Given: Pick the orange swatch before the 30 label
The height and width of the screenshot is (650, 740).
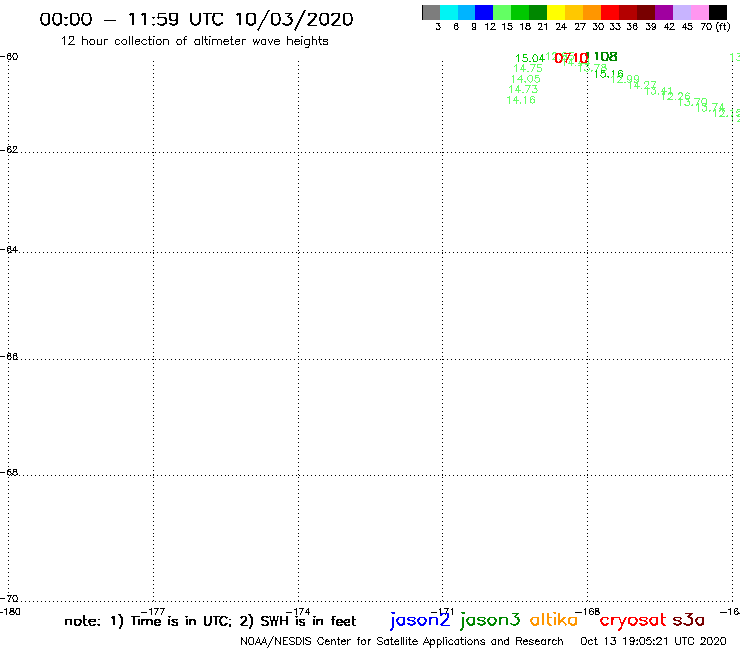Looking at the screenshot, I should point(592,12).
